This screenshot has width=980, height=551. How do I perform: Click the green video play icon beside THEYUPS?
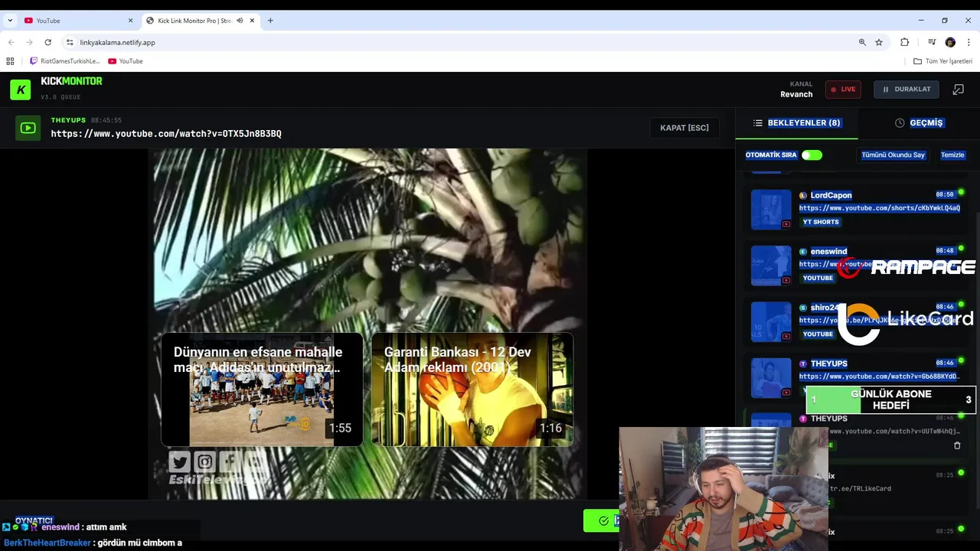pyautogui.click(x=28, y=128)
